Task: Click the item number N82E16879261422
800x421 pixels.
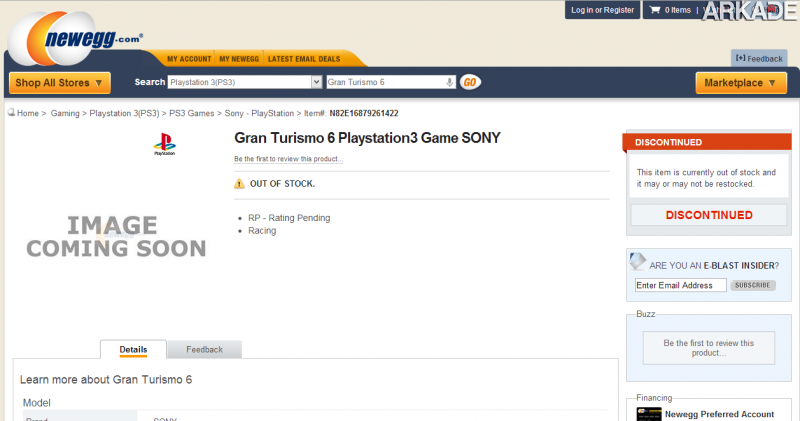Action: [364, 113]
